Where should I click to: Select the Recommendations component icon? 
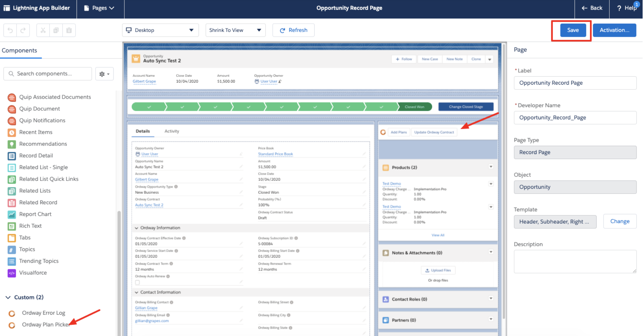[12, 144]
